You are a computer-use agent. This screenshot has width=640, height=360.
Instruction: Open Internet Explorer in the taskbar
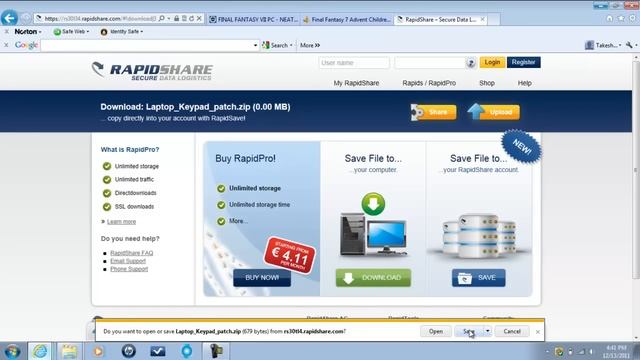[x=40, y=351]
